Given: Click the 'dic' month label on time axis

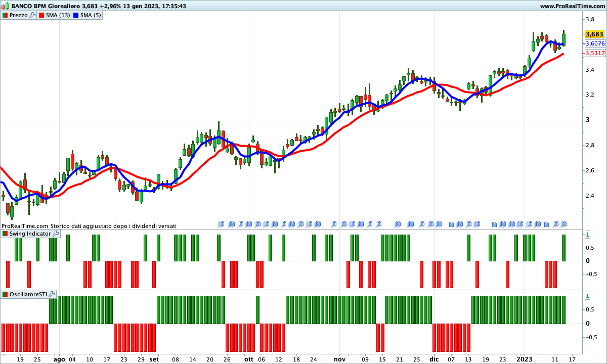Looking at the screenshot, I should [x=434, y=359].
